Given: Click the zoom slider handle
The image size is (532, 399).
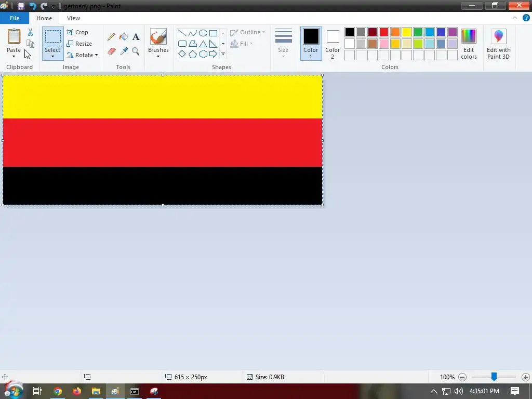Looking at the screenshot, I should pos(494,377).
